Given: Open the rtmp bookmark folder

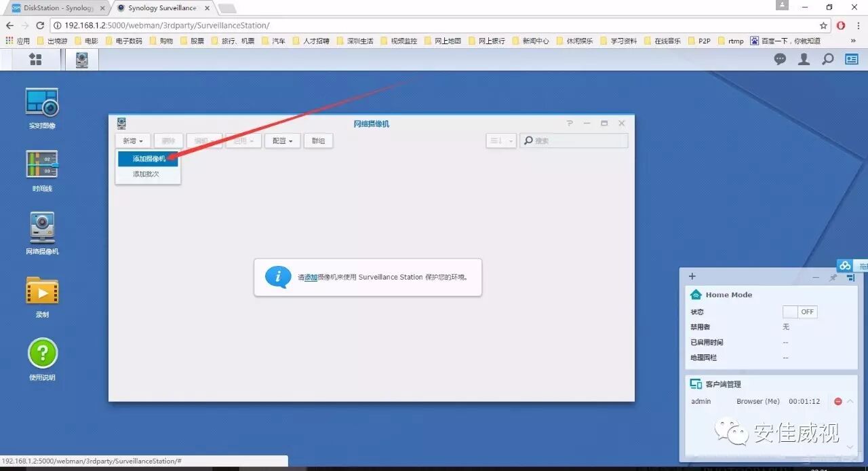Looking at the screenshot, I should 730,41.
